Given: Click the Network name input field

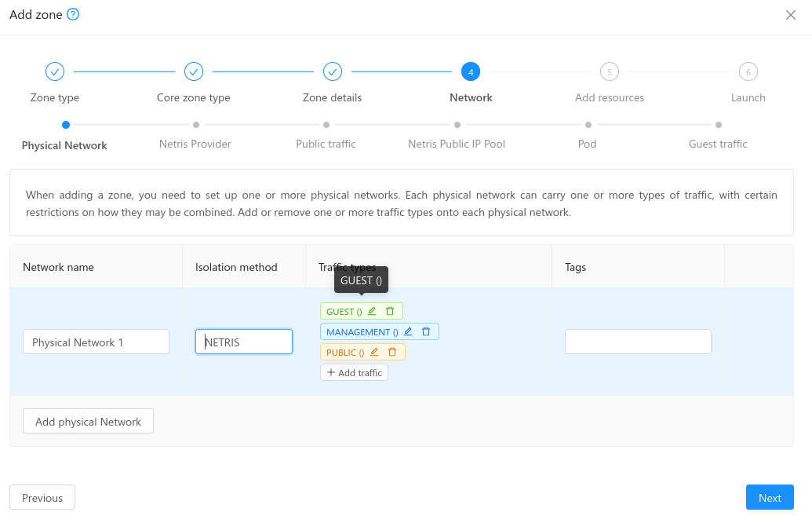Looking at the screenshot, I should point(96,342).
